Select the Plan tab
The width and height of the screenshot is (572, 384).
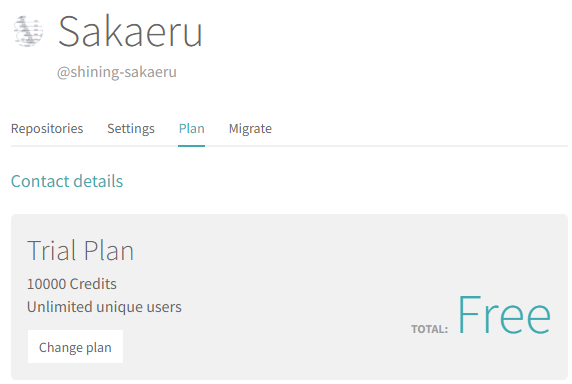click(x=192, y=129)
